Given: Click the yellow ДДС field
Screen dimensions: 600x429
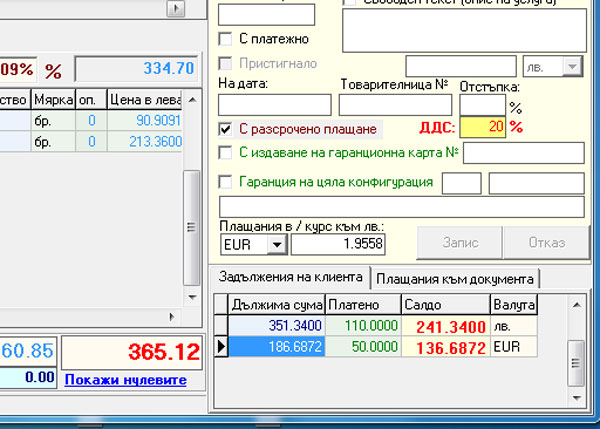Looking at the screenshot, I should (482, 128).
